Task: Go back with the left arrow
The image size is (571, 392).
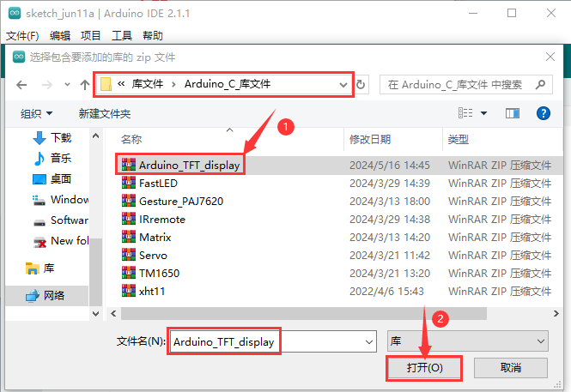Action: (21, 85)
